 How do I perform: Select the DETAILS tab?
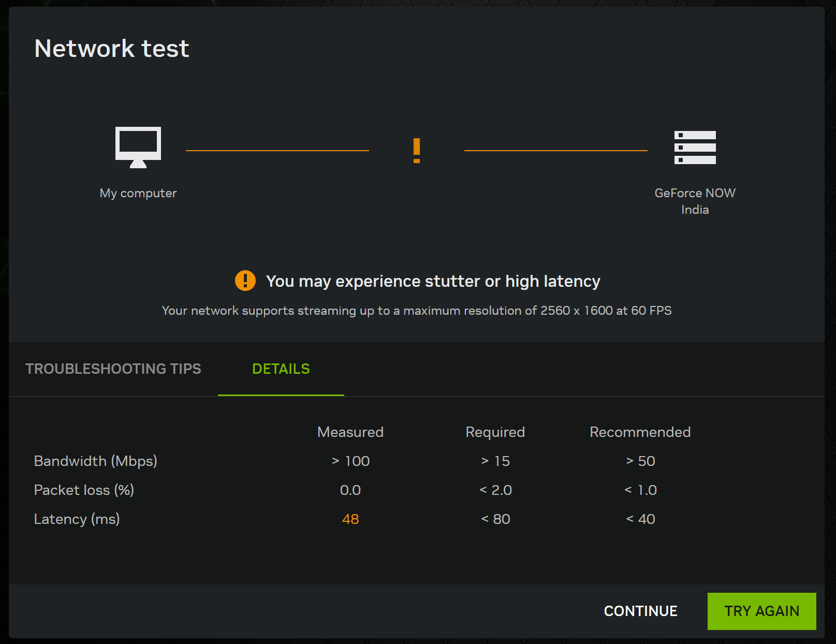click(x=281, y=369)
